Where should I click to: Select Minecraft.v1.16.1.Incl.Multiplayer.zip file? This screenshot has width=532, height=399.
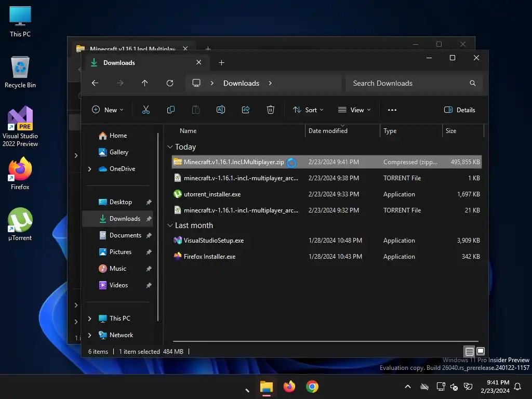tap(326, 162)
